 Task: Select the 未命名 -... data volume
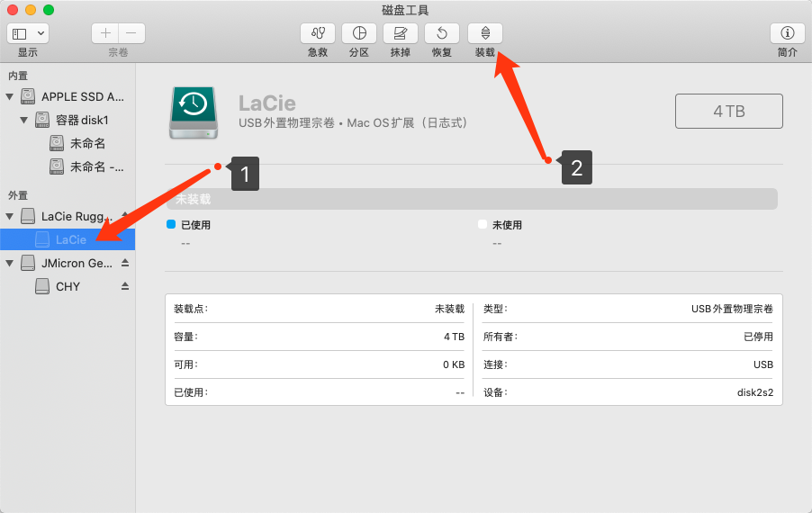tap(68, 166)
